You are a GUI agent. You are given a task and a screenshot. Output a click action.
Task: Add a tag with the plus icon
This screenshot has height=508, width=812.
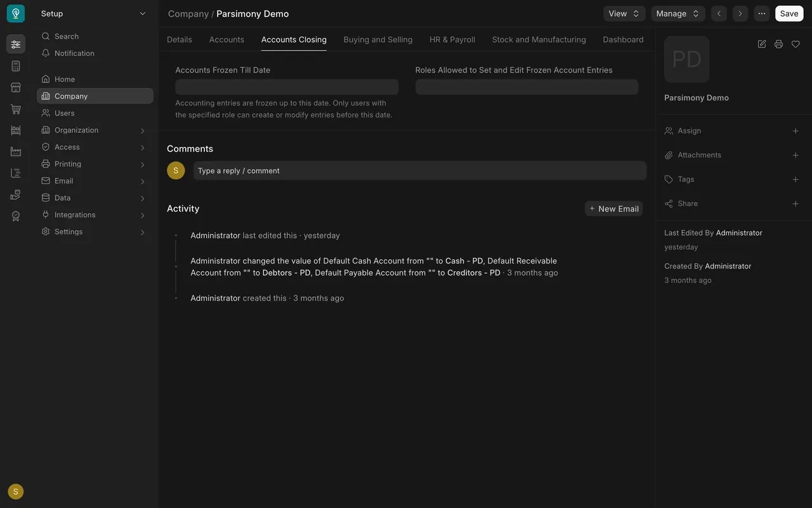click(x=796, y=180)
